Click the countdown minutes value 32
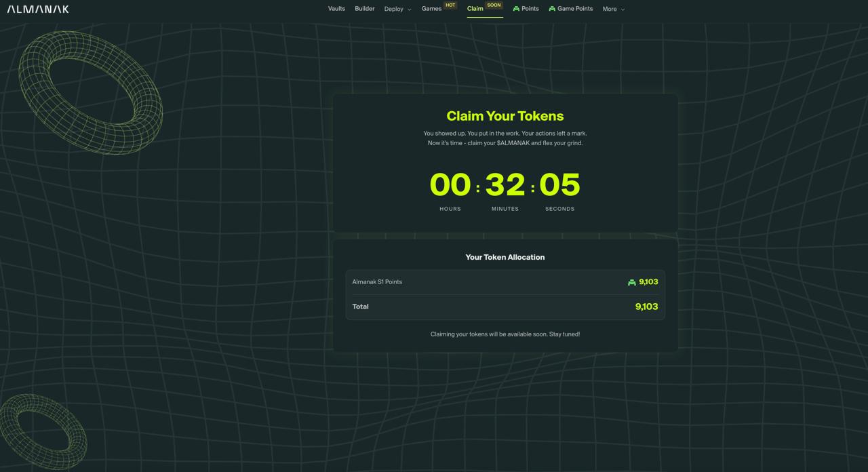868x472 pixels. click(505, 184)
